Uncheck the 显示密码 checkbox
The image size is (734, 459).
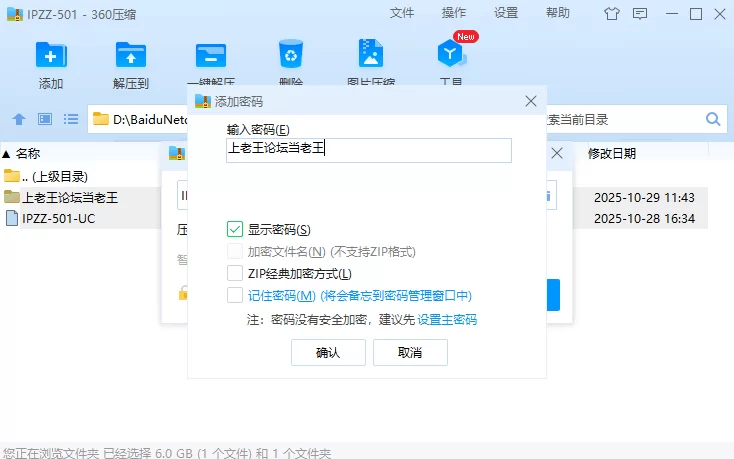click(x=235, y=230)
